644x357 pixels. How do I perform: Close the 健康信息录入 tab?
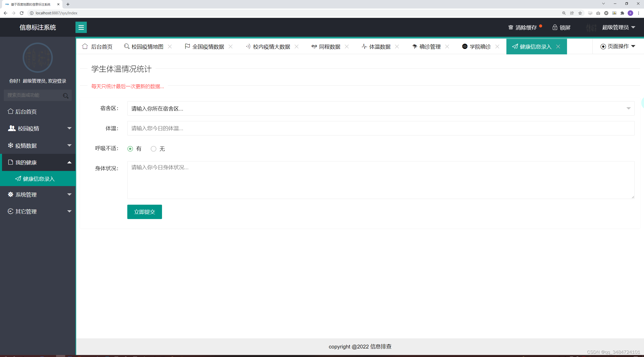[x=558, y=47]
